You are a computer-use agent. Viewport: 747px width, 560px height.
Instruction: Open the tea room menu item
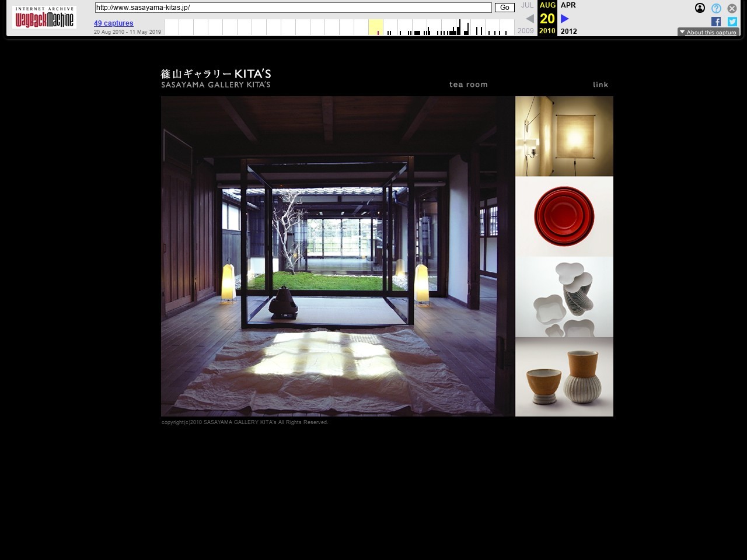[468, 85]
